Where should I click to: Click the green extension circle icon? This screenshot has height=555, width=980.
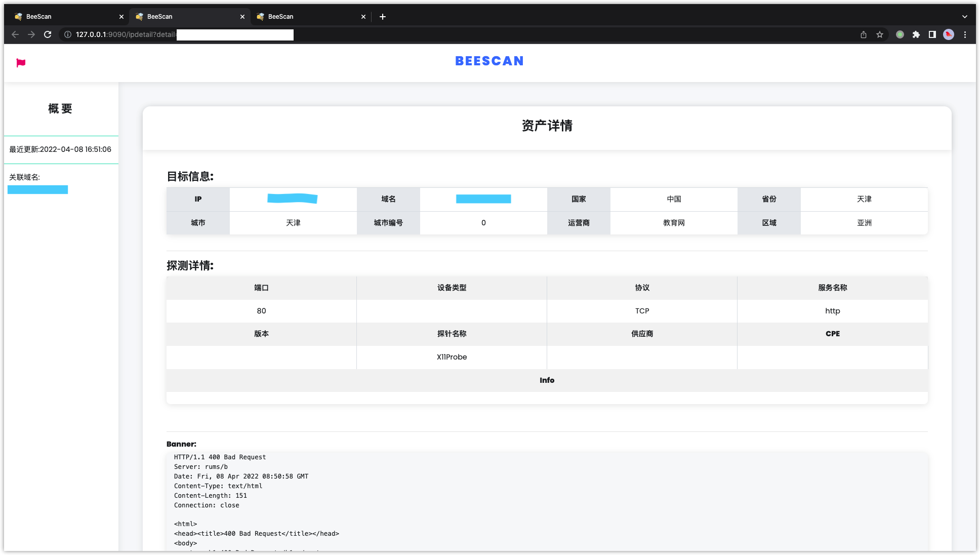(x=900, y=34)
